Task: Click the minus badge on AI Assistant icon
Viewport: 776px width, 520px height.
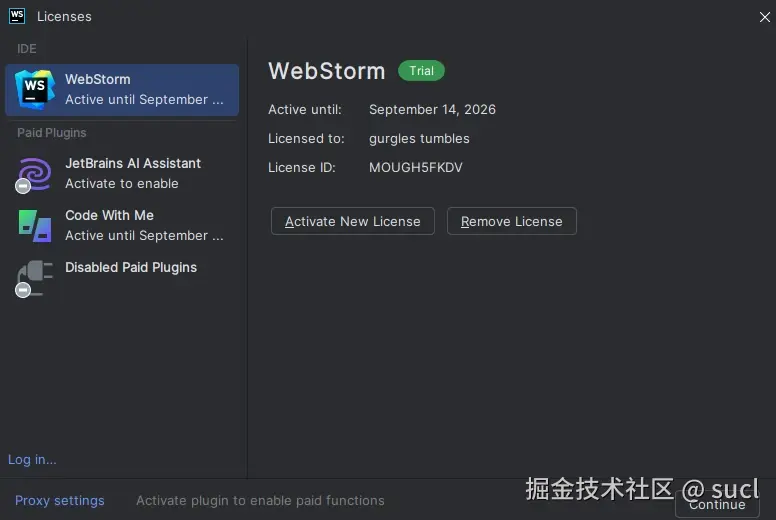Action: (23, 186)
